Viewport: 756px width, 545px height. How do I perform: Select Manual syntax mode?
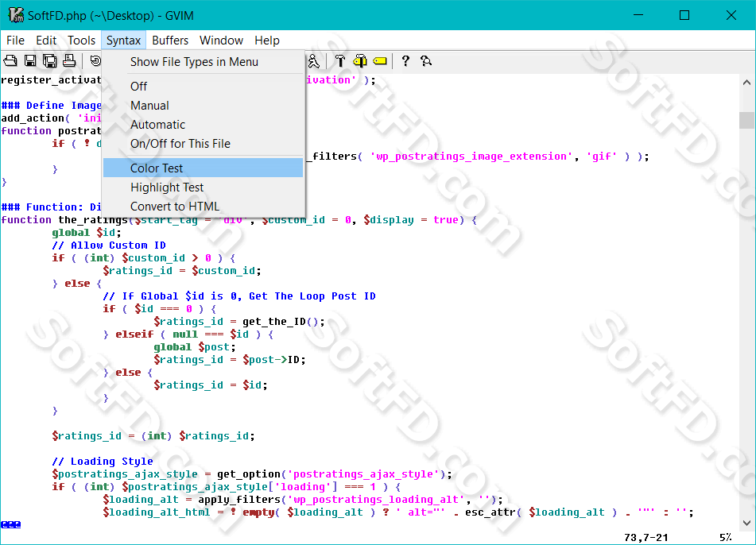203,106
